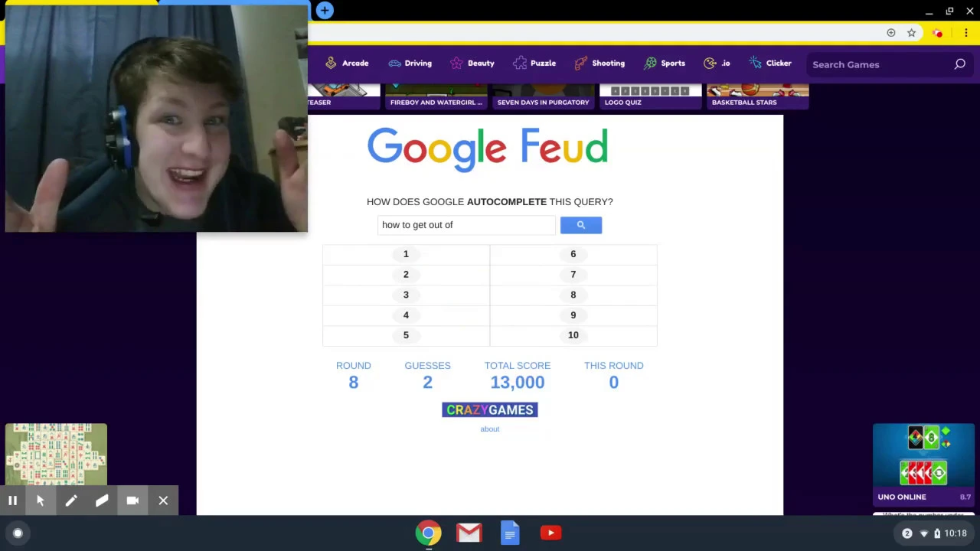The image size is (980, 551).
Task: Click the magnifier icon in Search Games
Action: point(959,64)
